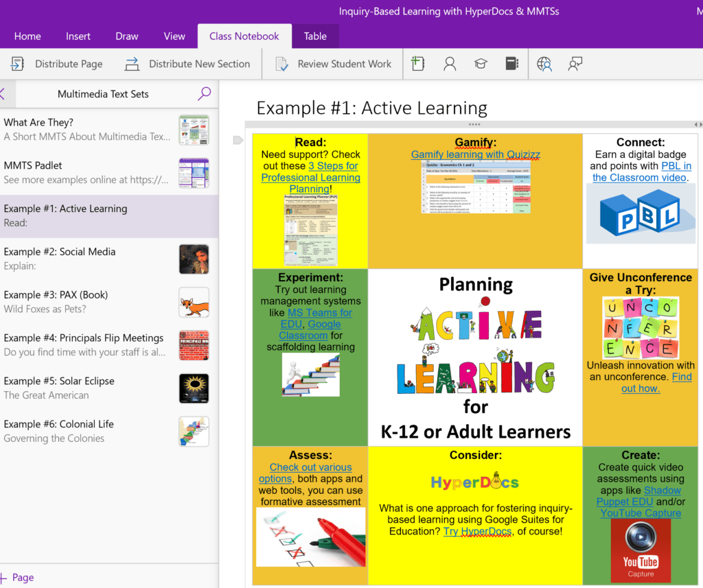Click the Distribute Page icon
703x588 pixels.
coord(17,64)
